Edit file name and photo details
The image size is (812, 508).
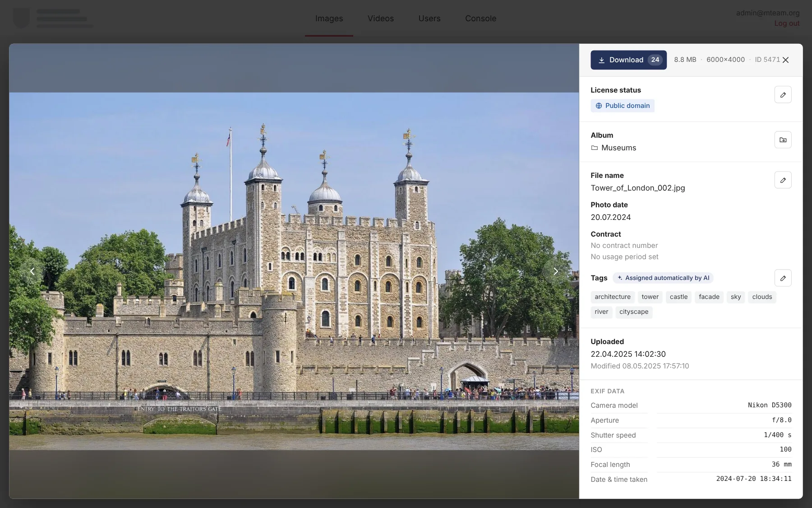783,180
